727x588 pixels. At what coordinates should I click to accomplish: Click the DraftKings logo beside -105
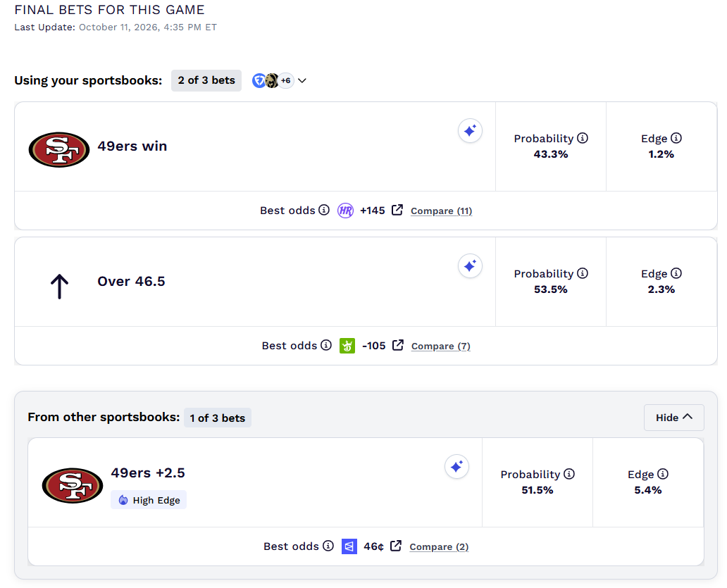347,346
